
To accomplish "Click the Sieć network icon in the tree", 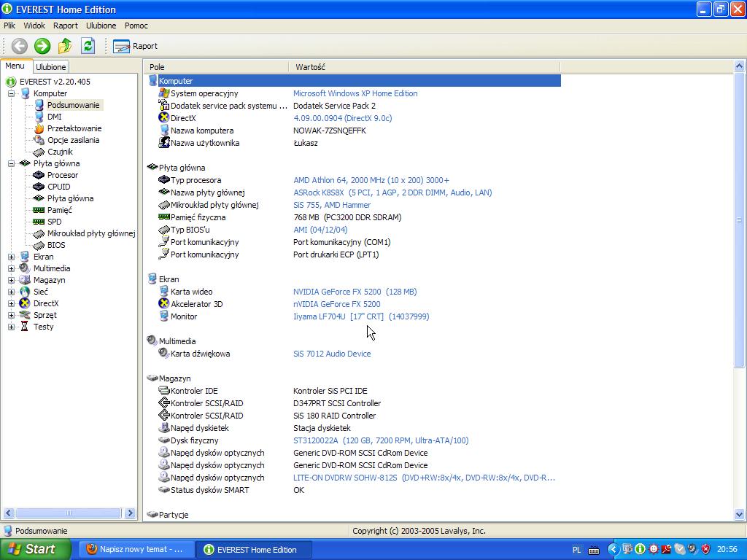I will pos(25,292).
